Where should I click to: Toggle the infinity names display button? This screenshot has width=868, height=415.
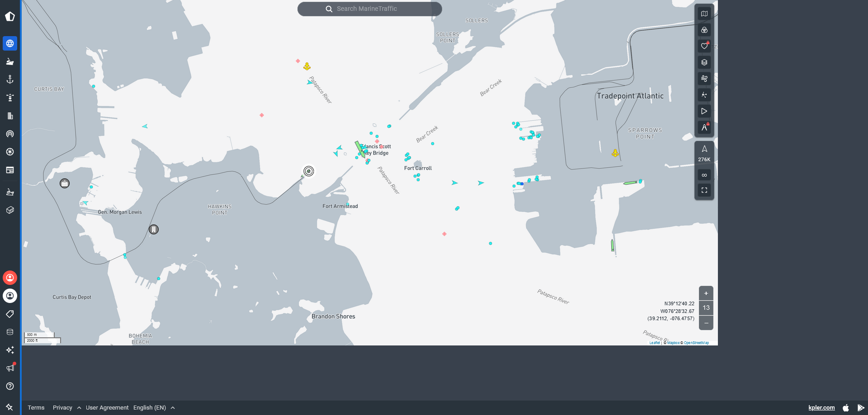pyautogui.click(x=704, y=175)
